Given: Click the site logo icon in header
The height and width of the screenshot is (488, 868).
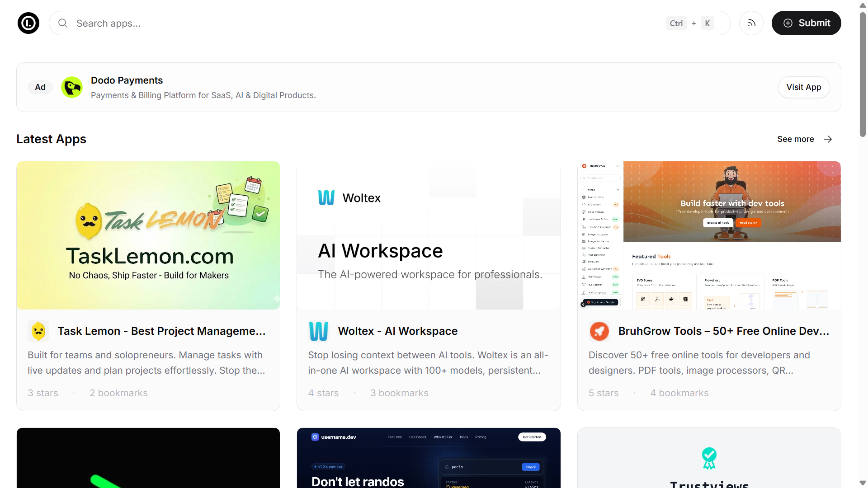Looking at the screenshot, I should click(x=28, y=23).
